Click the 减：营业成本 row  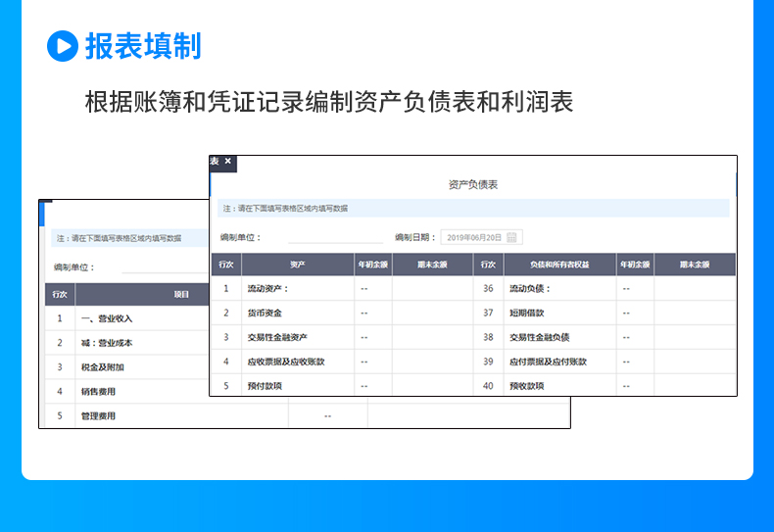107,343
